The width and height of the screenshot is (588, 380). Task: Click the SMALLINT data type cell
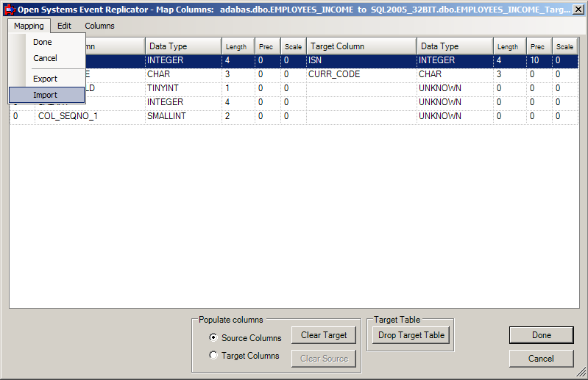coord(183,116)
